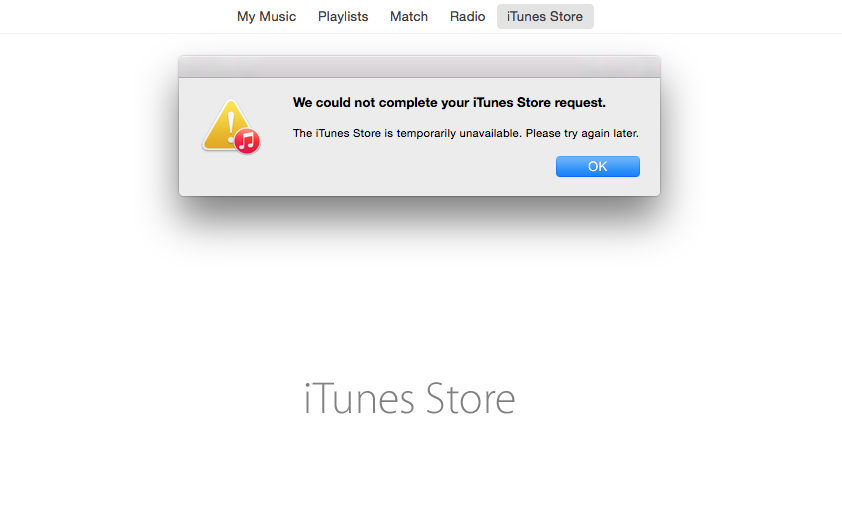
Task: Click the word "Store" in the large page title
Action: tap(470, 398)
